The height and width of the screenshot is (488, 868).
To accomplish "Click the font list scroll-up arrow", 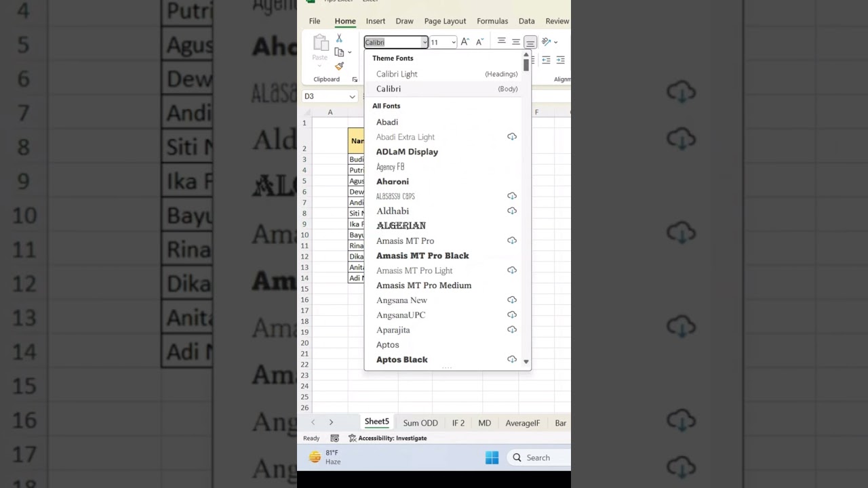I will click(526, 56).
